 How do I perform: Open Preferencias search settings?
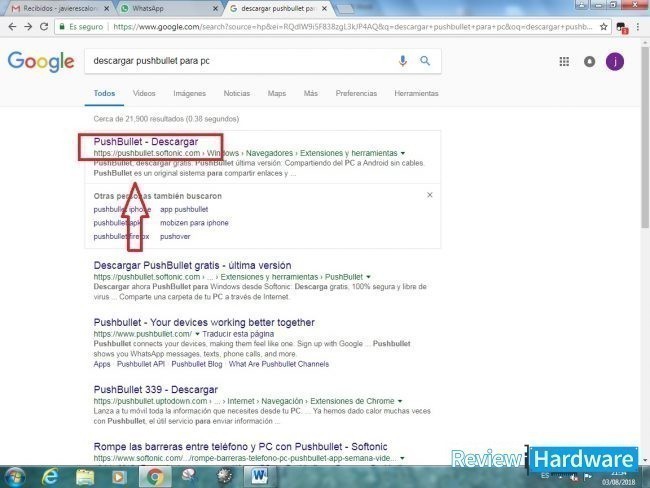tap(356, 93)
